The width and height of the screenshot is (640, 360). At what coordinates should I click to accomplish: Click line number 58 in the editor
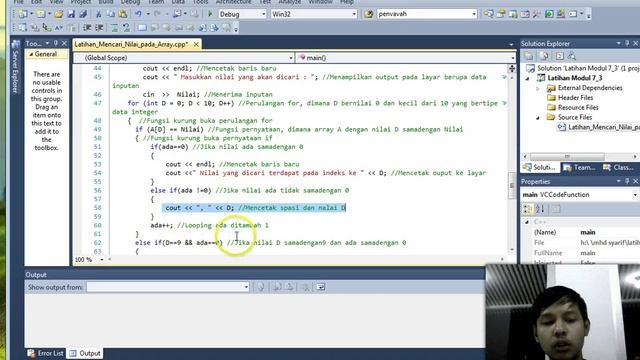pos(97,208)
